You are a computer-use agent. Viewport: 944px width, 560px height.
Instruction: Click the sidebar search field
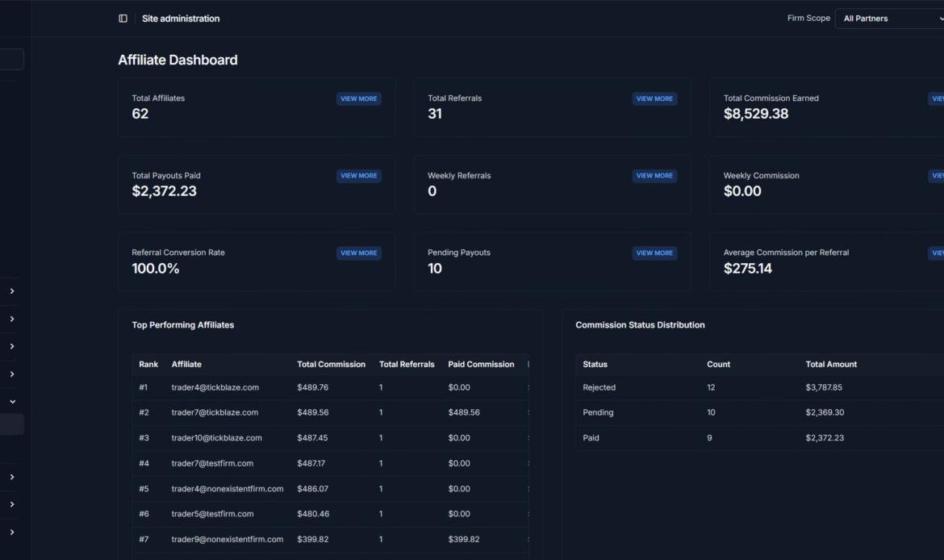coord(11,59)
